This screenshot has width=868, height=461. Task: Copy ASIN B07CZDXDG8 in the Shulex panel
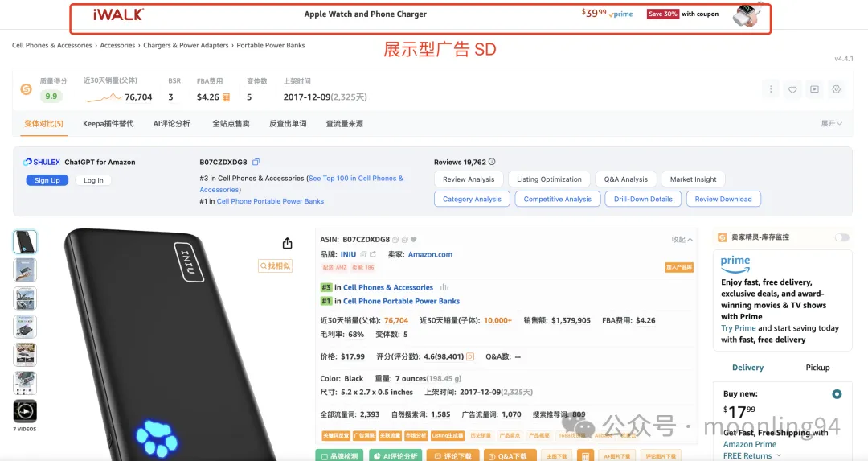256,163
